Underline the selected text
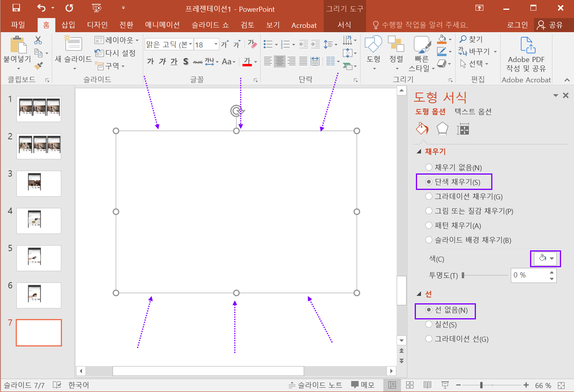574x392 pixels. pyautogui.click(x=174, y=62)
